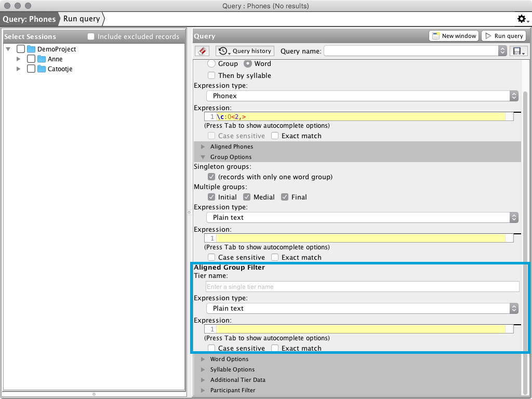Viewport: 532px width, 399px height.
Task: Open the Query history menu
Action: [245, 51]
